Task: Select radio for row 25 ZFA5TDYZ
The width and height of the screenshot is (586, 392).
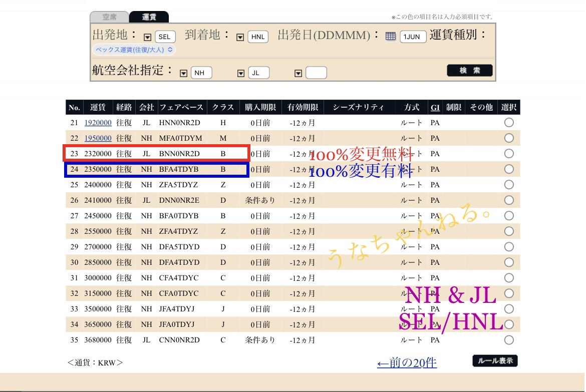Action: [509, 185]
